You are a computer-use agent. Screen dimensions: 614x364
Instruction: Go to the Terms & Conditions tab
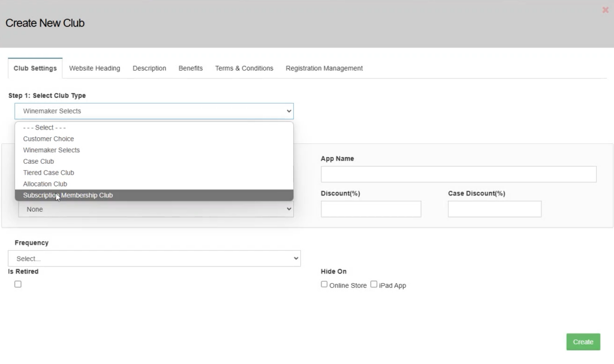244,68
